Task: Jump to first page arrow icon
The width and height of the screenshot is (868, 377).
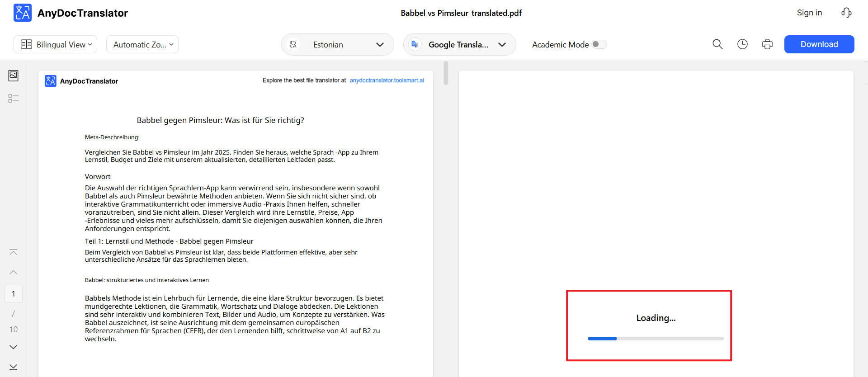Action: point(14,252)
